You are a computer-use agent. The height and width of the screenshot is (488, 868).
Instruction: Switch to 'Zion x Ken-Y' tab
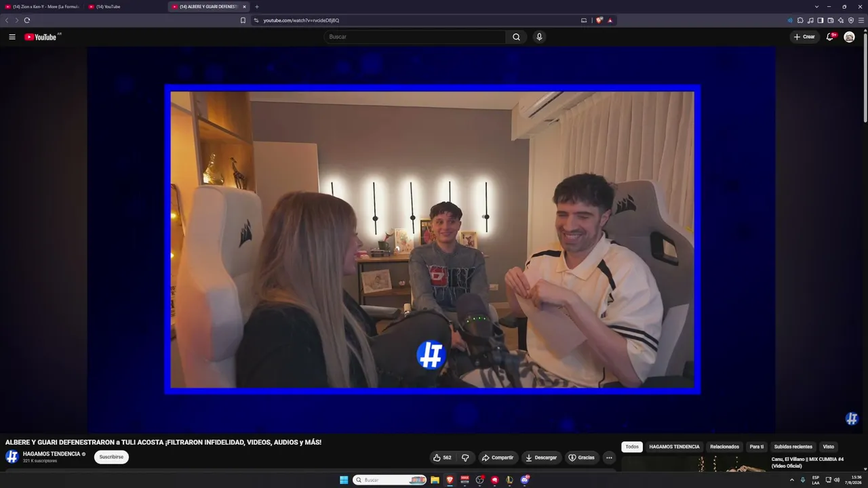point(42,7)
